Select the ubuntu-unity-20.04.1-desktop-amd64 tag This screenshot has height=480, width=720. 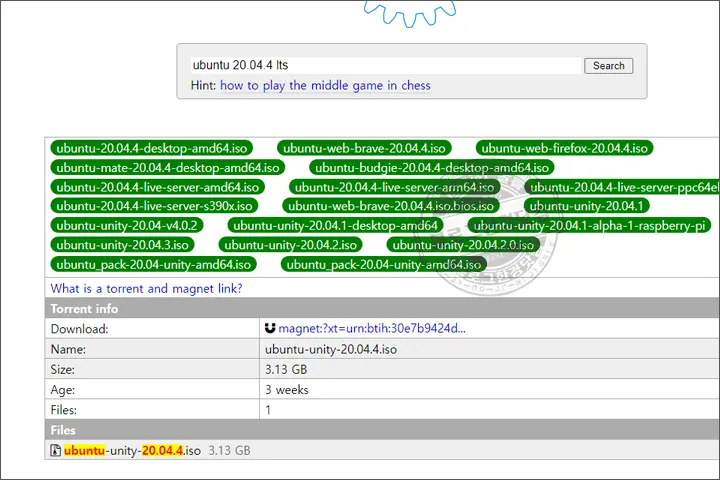(335, 225)
